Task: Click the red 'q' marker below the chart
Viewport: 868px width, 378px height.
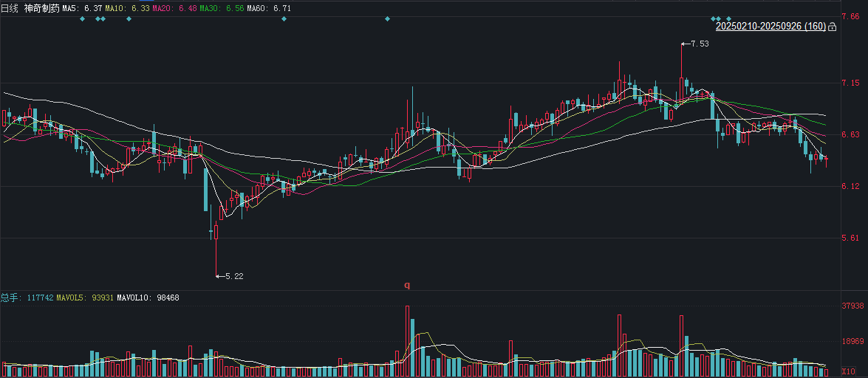Action: coord(406,284)
